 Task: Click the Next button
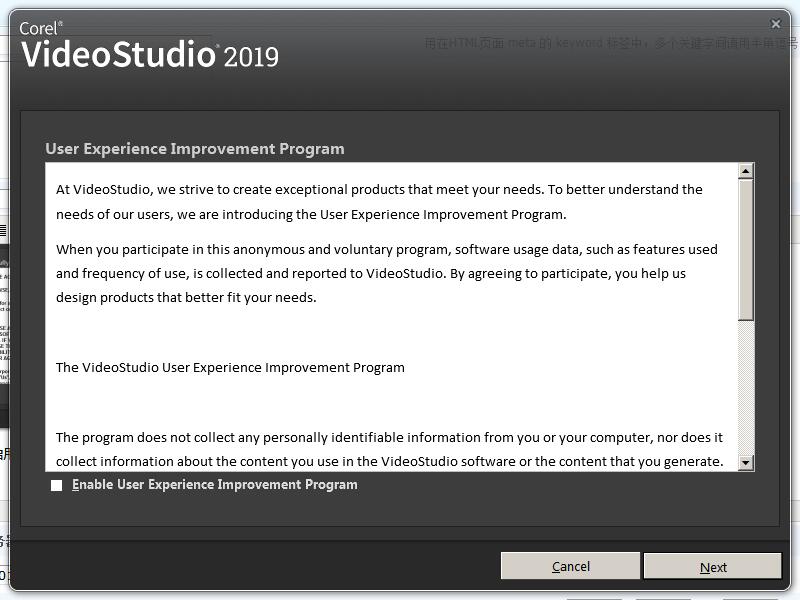coord(712,566)
